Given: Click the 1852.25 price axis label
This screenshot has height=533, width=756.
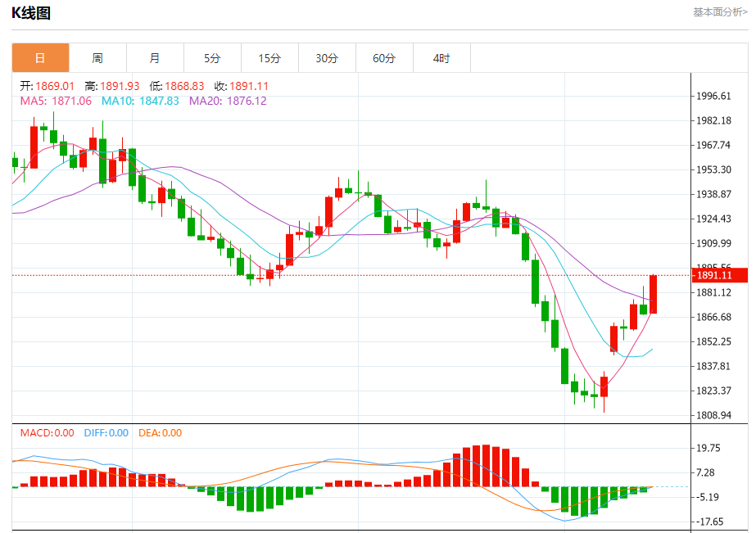Looking at the screenshot, I should (x=713, y=341).
